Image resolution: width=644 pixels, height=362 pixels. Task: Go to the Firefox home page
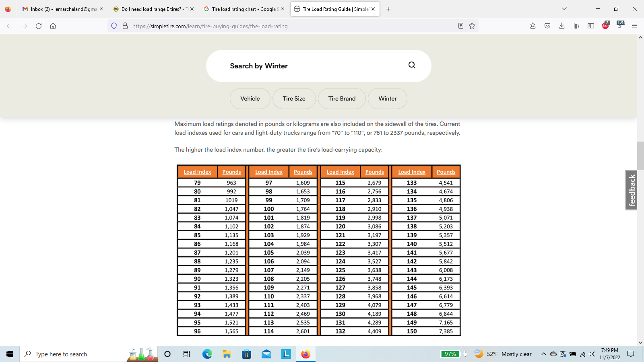click(53, 26)
